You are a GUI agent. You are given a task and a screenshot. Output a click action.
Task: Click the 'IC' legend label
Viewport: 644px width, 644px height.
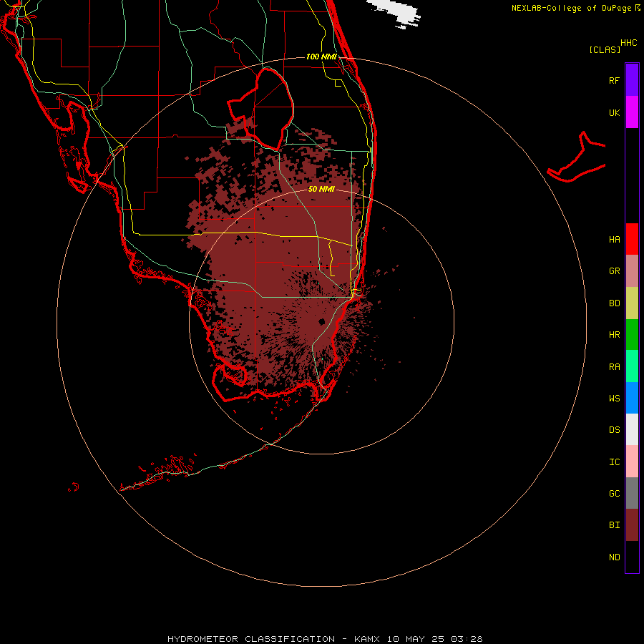click(x=614, y=462)
